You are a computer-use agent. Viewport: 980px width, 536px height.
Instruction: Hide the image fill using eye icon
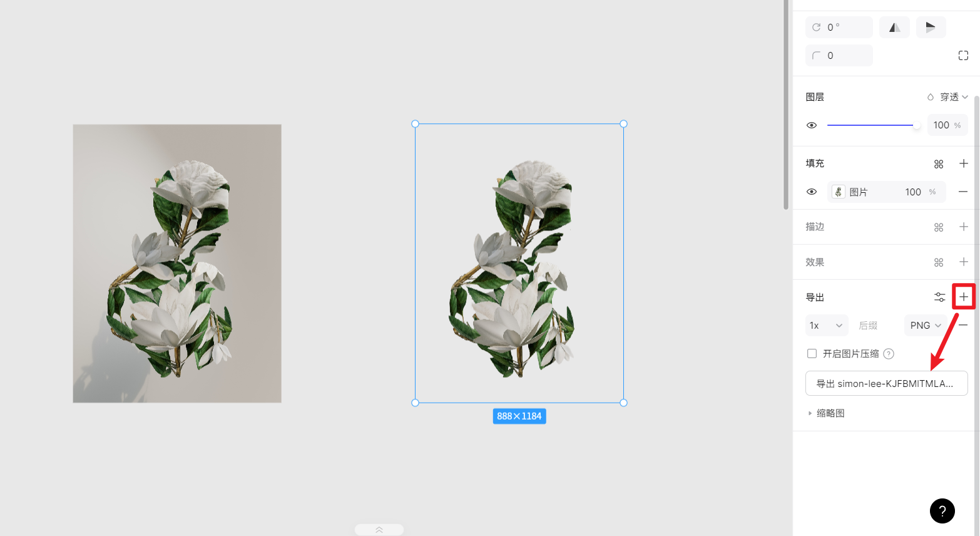[812, 192]
